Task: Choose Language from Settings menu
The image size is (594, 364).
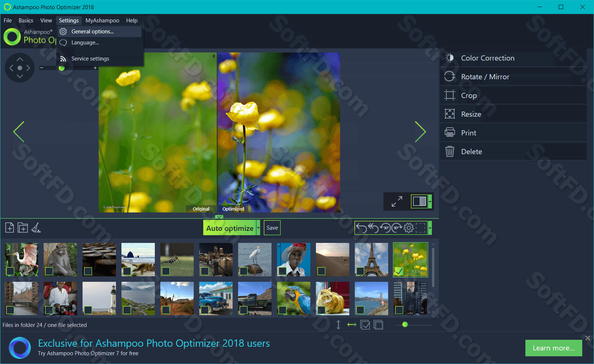Action: [x=99, y=43]
